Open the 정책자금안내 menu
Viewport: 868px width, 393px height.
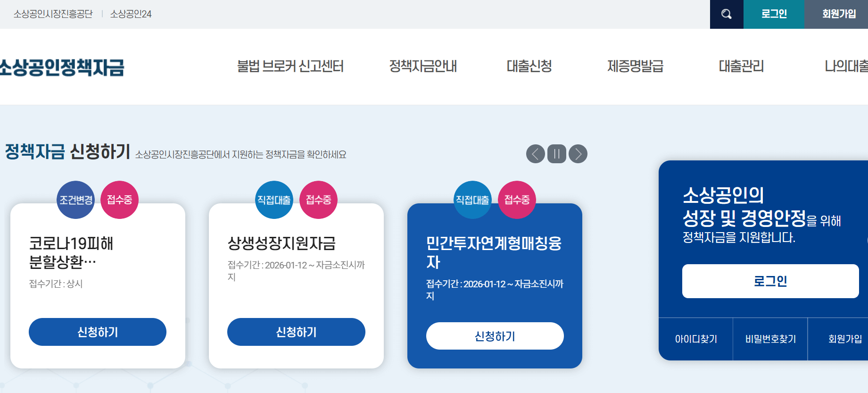[x=423, y=67]
